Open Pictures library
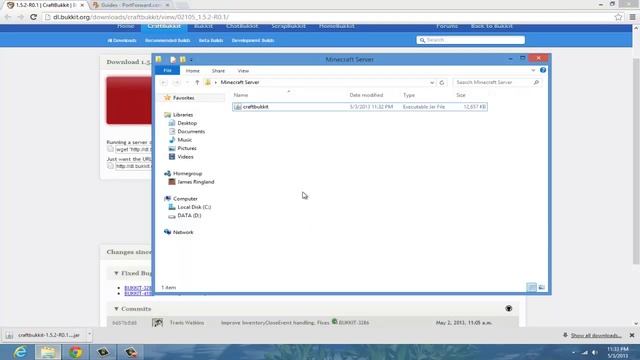Image resolution: width=640 pixels, height=360 pixels. point(187,148)
